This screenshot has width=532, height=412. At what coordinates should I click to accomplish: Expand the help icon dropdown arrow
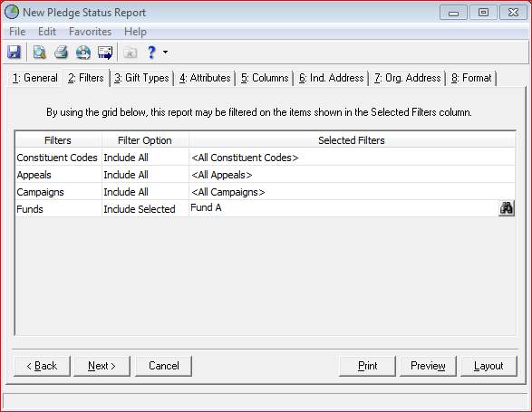click(165, 53)
